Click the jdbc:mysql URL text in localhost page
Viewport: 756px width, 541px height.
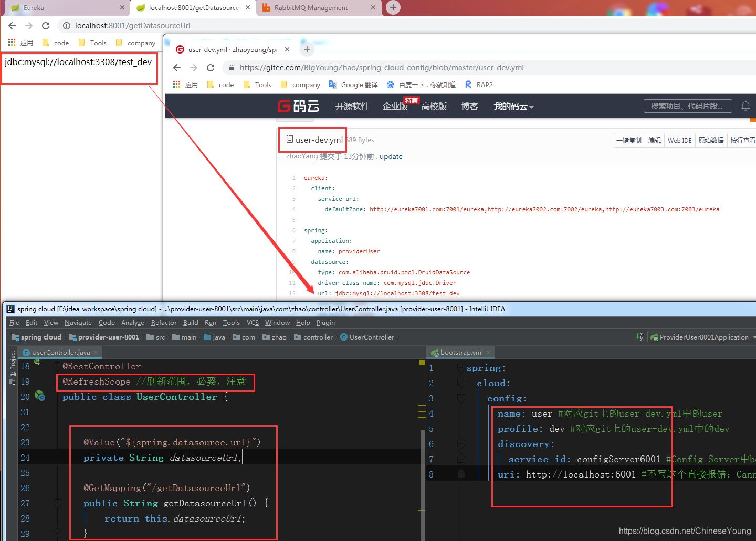tap(78, 62)
